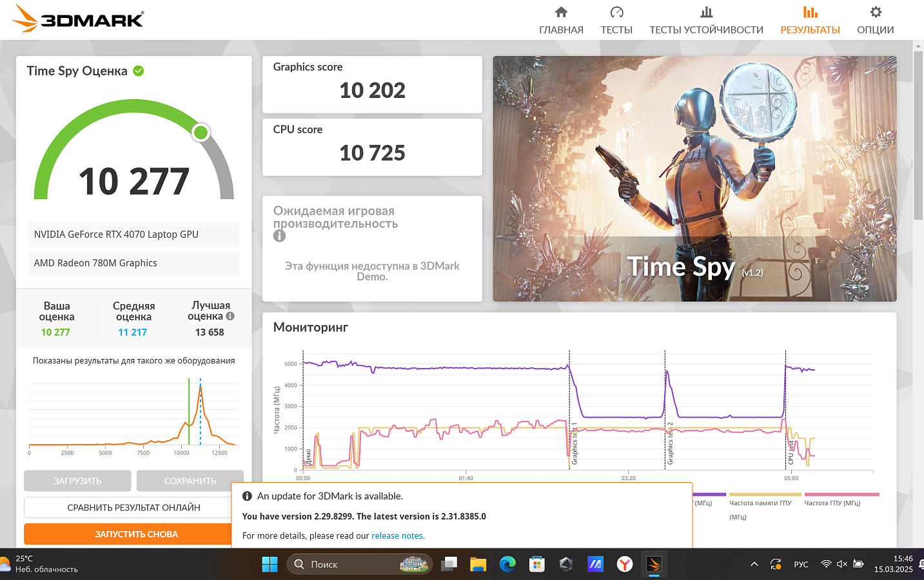The width and height of the screenshot is (924, 580).
Task: Click the Graphics test 1 marker line
Action: [x=569, y=410]
